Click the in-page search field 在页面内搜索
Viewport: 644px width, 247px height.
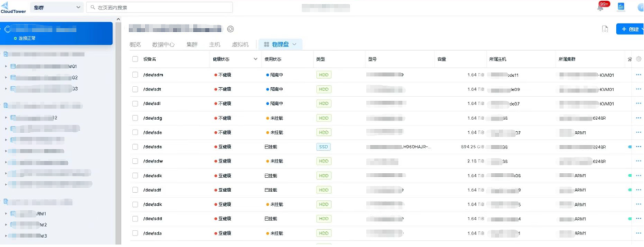point(159,8)
